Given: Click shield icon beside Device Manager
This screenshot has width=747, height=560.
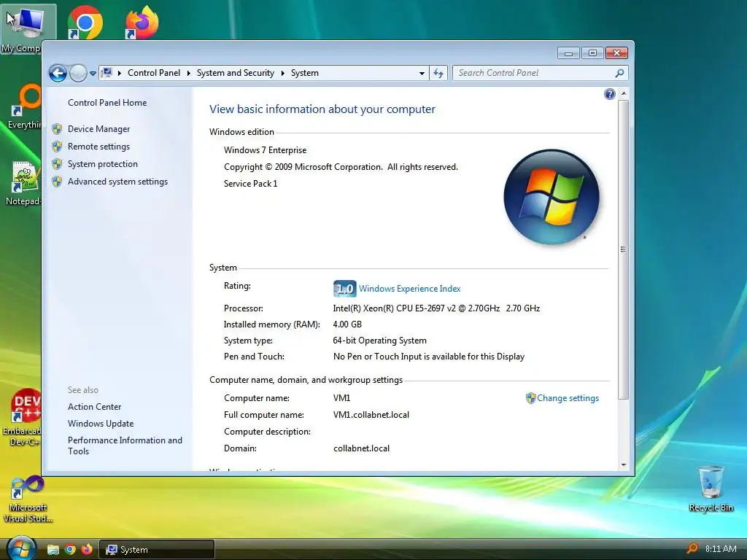Looking at the screenshot, I should (x=57, y=129).
